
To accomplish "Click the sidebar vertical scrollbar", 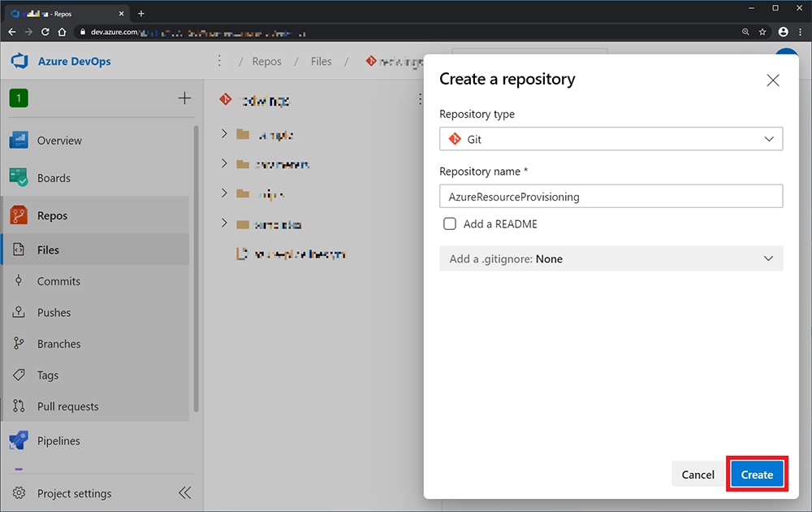I will [197, 268].
